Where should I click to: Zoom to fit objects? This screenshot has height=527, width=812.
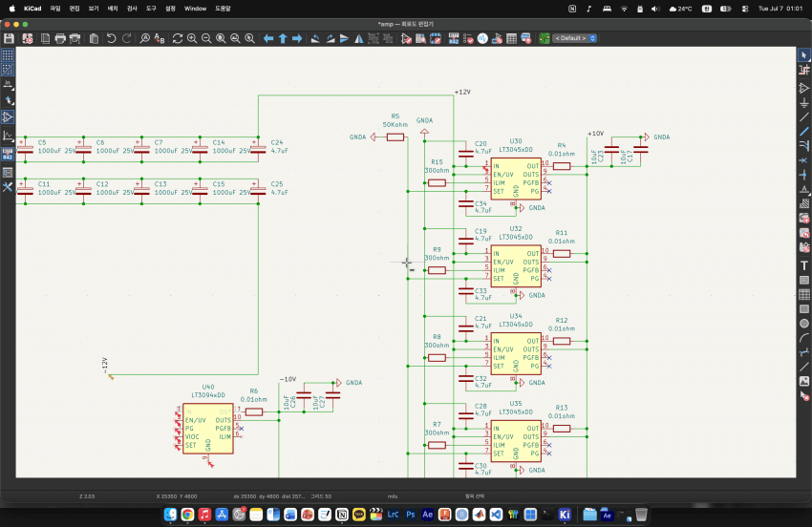(236, 38)
